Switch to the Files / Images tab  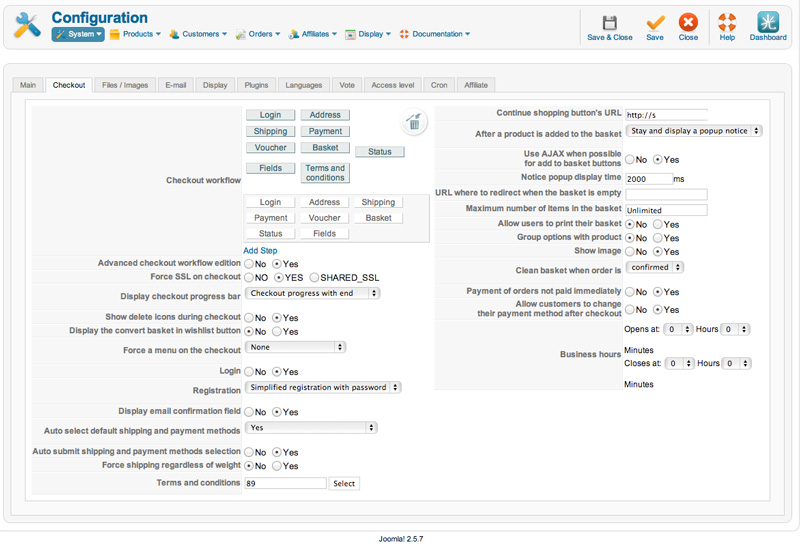point(125,85)
